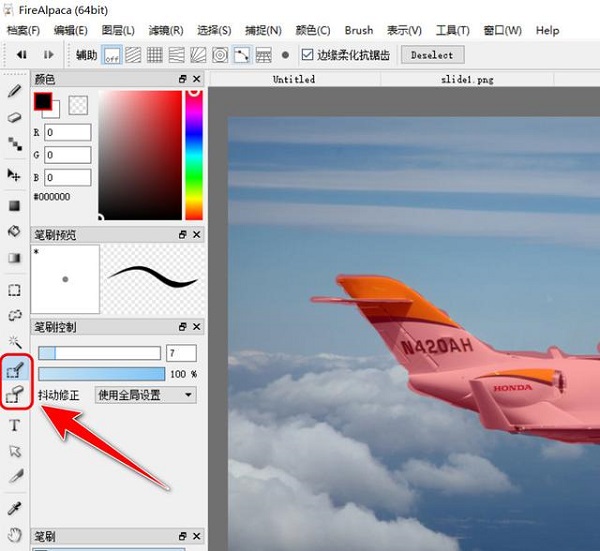Click the G value input field
This screenshot has width=600, height=551.
68,155
